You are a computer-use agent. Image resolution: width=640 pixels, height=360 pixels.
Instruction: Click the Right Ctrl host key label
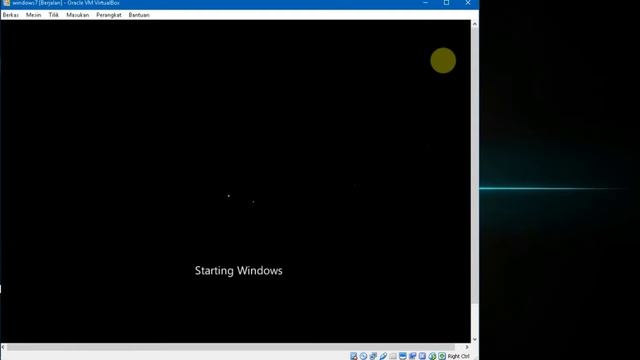tap(458, 356)
